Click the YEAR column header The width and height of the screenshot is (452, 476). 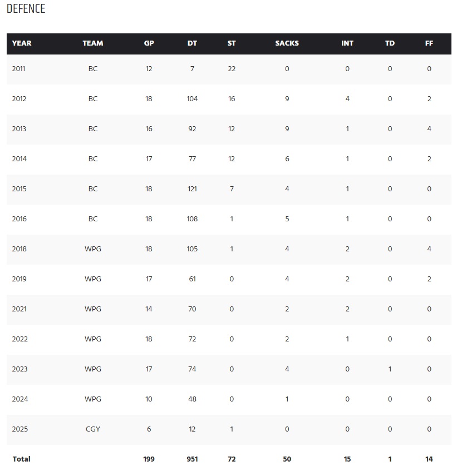click(x=22, y=43)
